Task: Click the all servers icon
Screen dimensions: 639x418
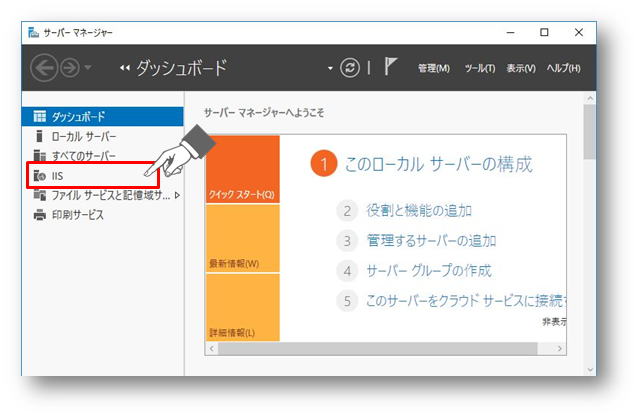Action: (x=40, y=156)
